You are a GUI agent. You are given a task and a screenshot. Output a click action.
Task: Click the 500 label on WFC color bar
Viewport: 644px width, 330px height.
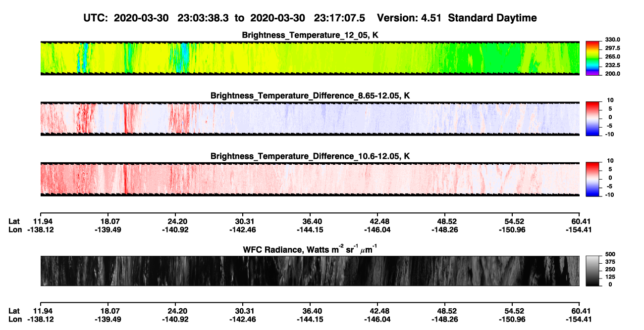click(610, 254)
